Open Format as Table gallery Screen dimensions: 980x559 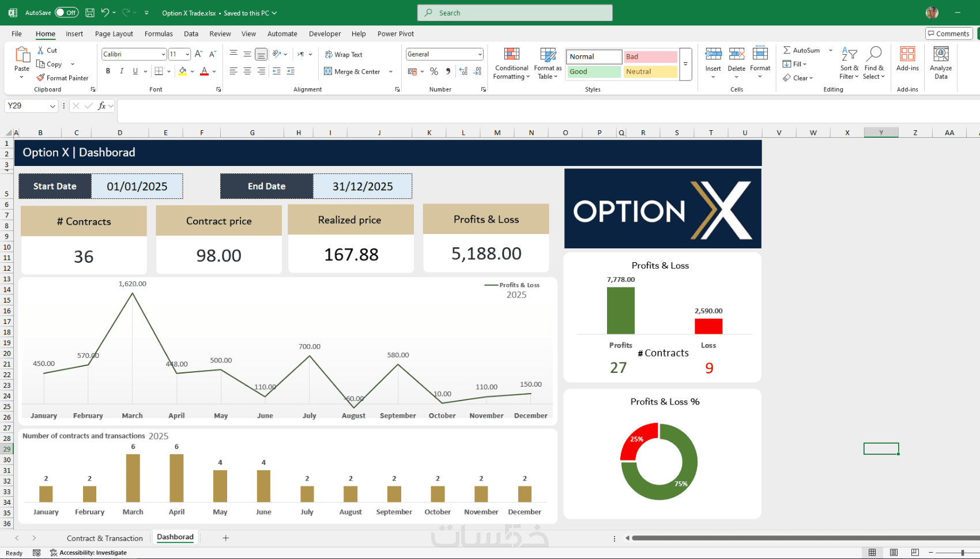(548, 63)
